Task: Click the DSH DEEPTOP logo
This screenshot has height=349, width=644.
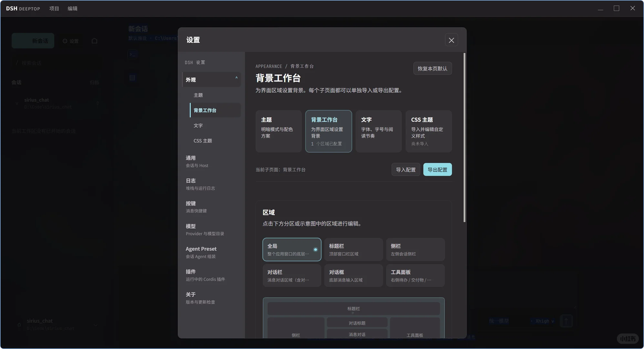Action: [x=23, y=9]
